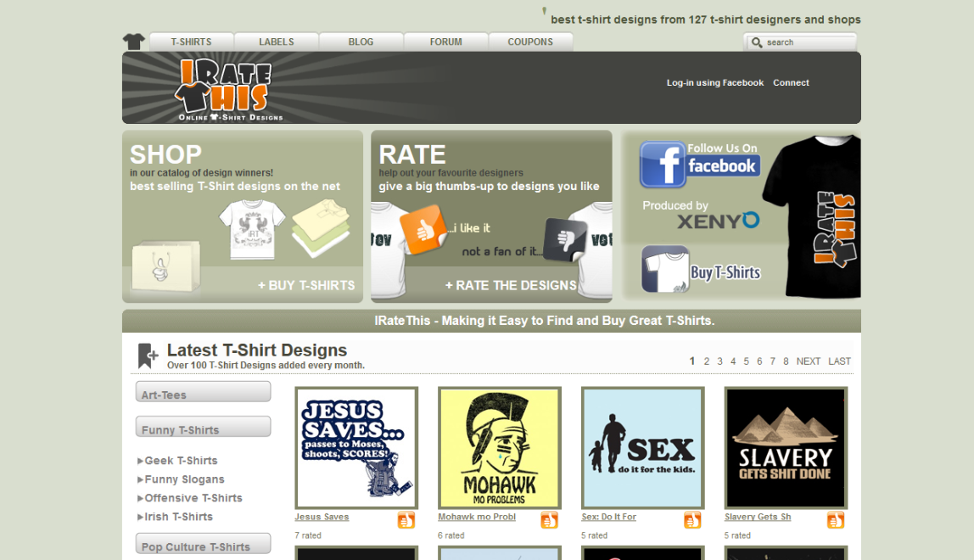Viewport: 974px width, 560px height.
Task: Click the Connect link for Facebook login
Action: [791, 83]
